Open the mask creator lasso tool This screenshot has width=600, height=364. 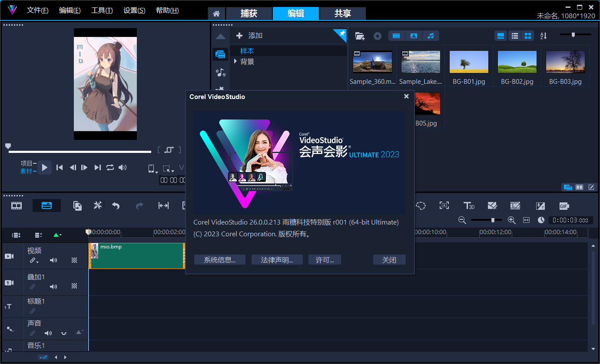pyautogui.click(x=421, y=206)
